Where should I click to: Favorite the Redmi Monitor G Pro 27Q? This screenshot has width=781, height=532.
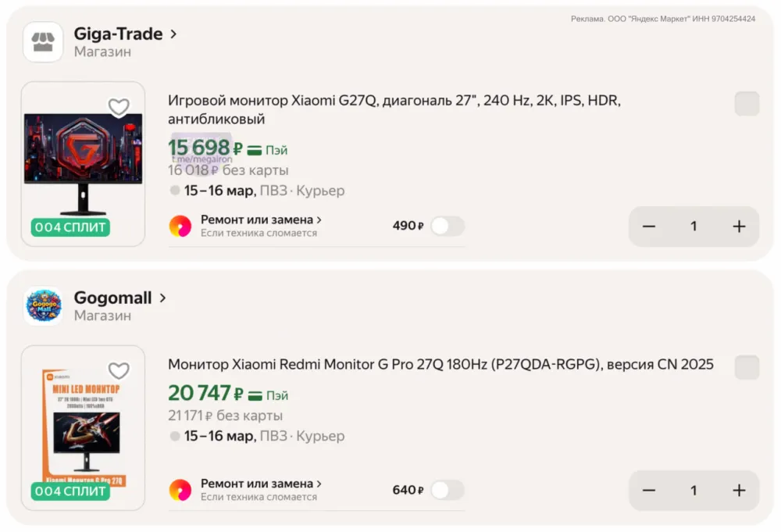click(x=119, y=371)
